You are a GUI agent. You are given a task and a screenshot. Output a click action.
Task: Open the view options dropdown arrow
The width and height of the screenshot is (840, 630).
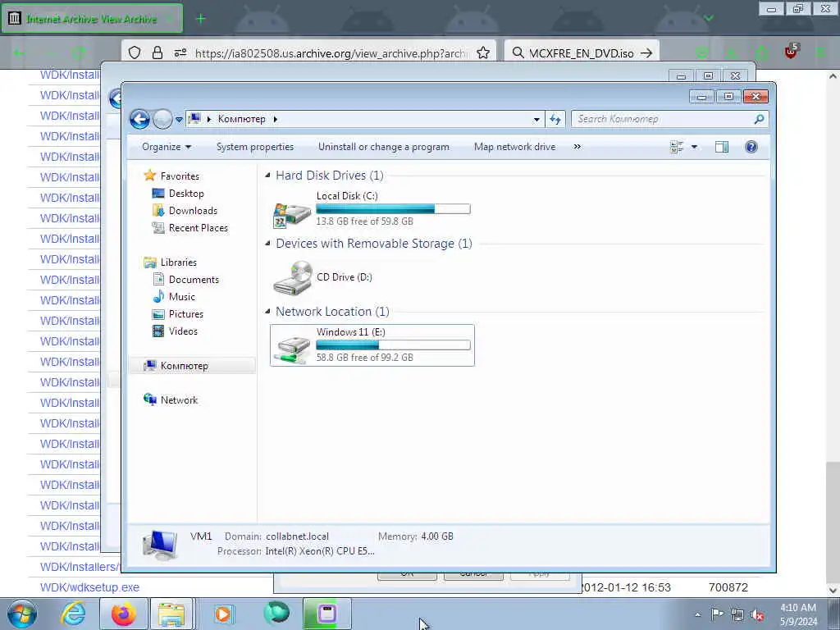point(694,147)
